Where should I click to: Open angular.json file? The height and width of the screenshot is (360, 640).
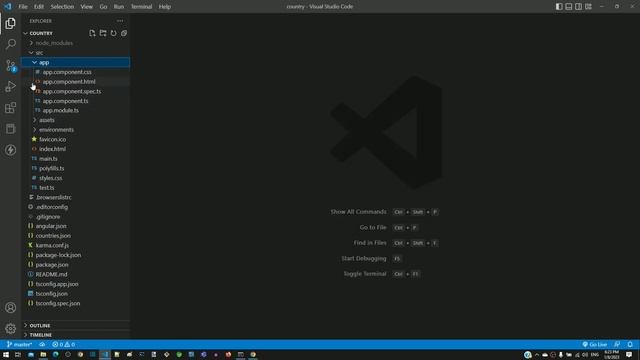pos(76,226)
